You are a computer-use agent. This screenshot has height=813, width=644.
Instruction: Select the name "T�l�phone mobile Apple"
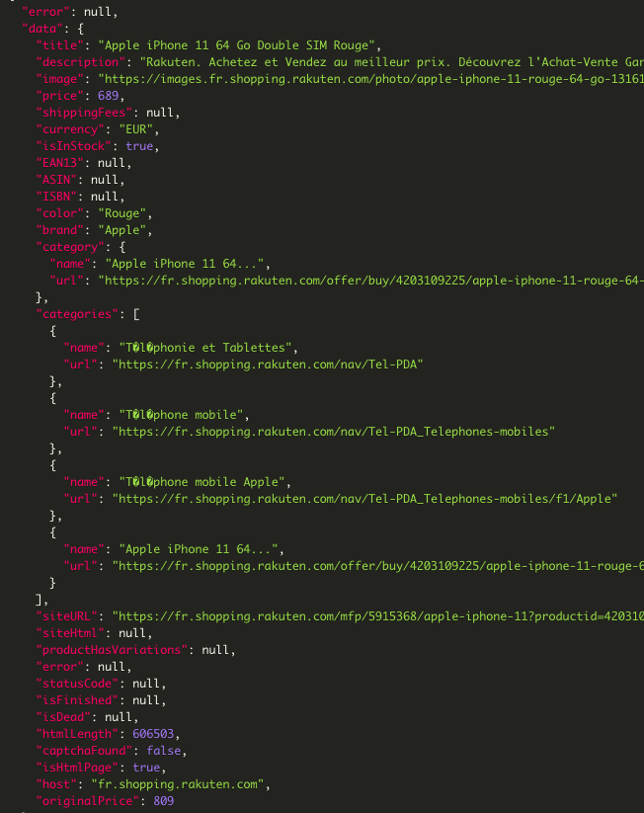point(201,482)
